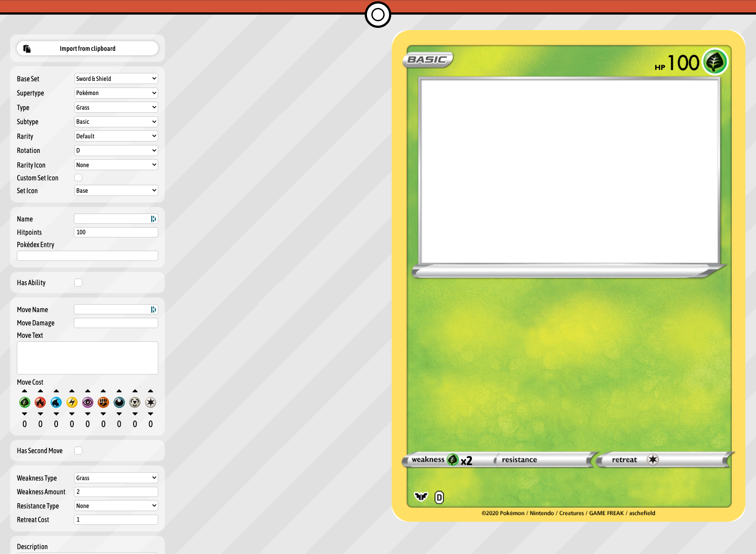The image size is (756, 554).
Task: Click the Hitpoints field showing 100
Action: tap(116, 232)
